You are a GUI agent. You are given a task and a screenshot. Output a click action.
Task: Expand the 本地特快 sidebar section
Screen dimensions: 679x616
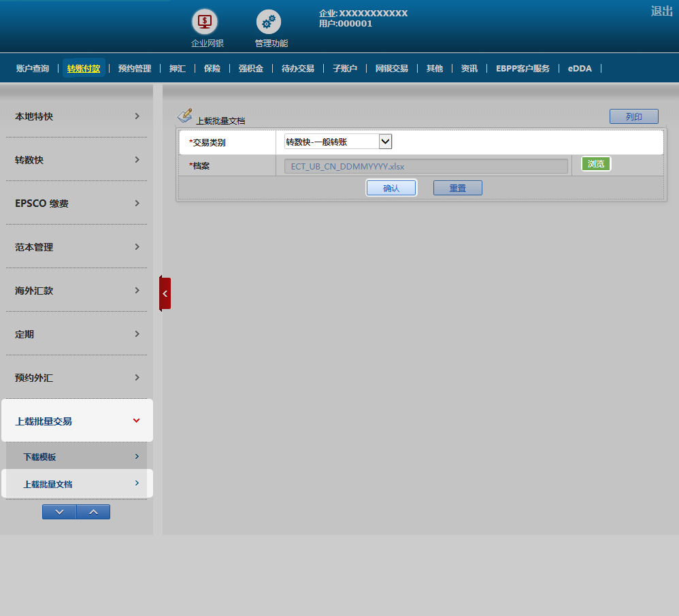[x=76, y=116]
